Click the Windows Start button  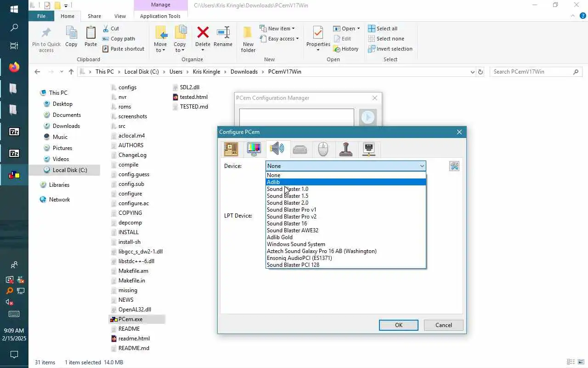pyautogui.click(x=14, y=9)
